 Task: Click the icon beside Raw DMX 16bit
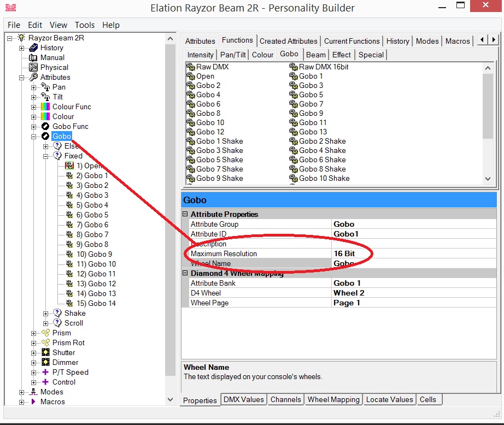pos(294,67)
